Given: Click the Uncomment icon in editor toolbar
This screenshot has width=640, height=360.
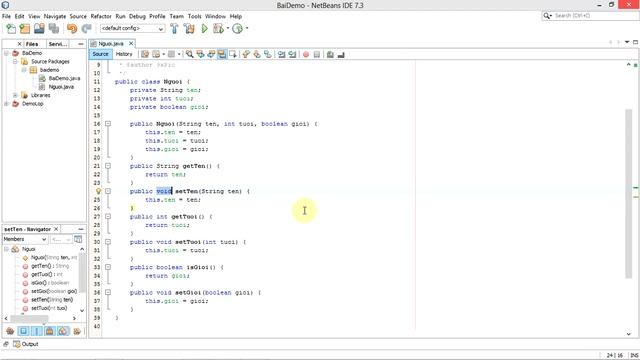Looking at the screenshot, I should point(341,54).
